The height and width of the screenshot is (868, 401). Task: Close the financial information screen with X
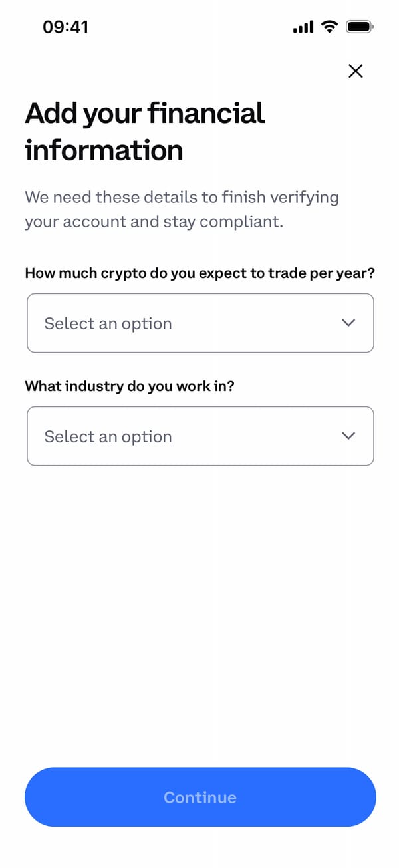356,71
